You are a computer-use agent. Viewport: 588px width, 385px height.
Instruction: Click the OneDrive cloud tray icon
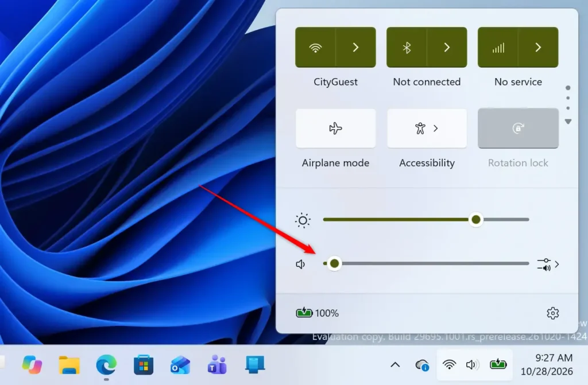(x=422, y=365)
